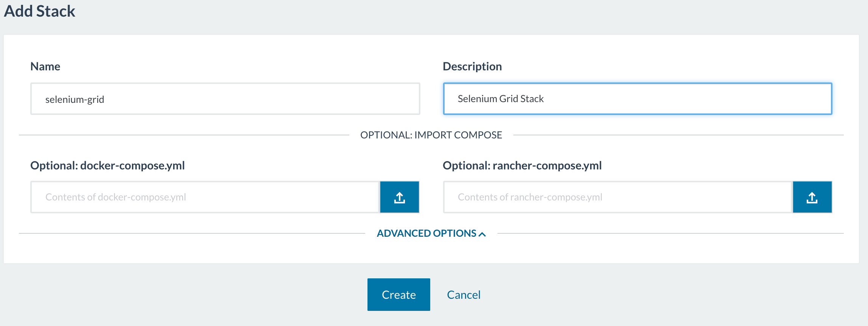
Task: Click the "Contents of docker-compose.yml" placeholder text
Action: [116, 197]
